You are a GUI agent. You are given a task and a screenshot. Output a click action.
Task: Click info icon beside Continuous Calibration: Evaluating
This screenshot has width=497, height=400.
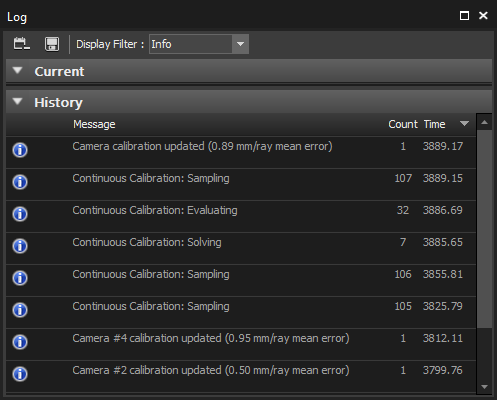point(20,214)
